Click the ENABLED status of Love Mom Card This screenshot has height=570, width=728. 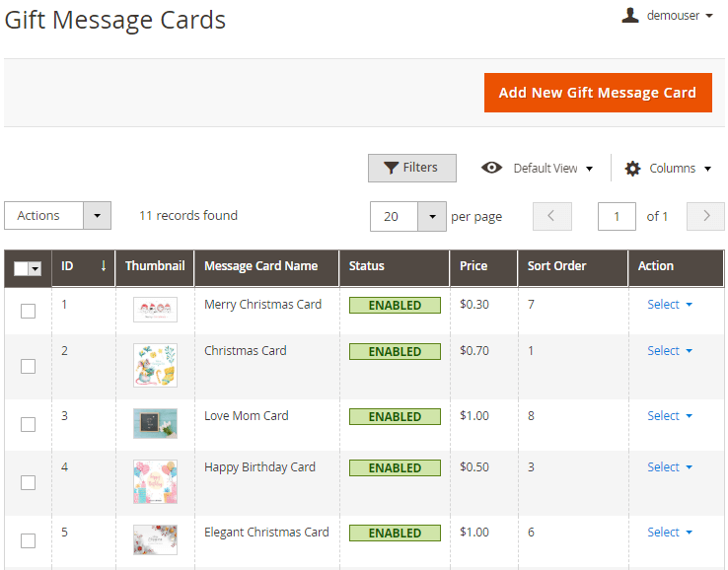(395, 417)
